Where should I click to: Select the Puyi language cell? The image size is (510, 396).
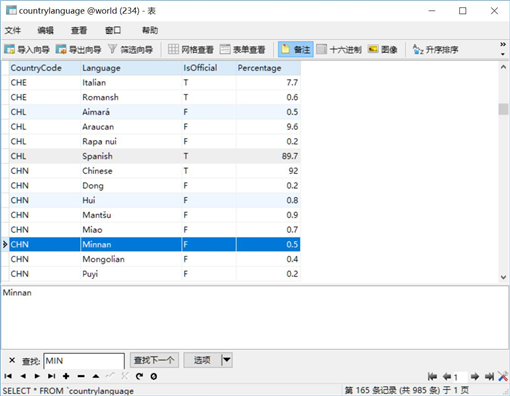(x=131, y=274)
